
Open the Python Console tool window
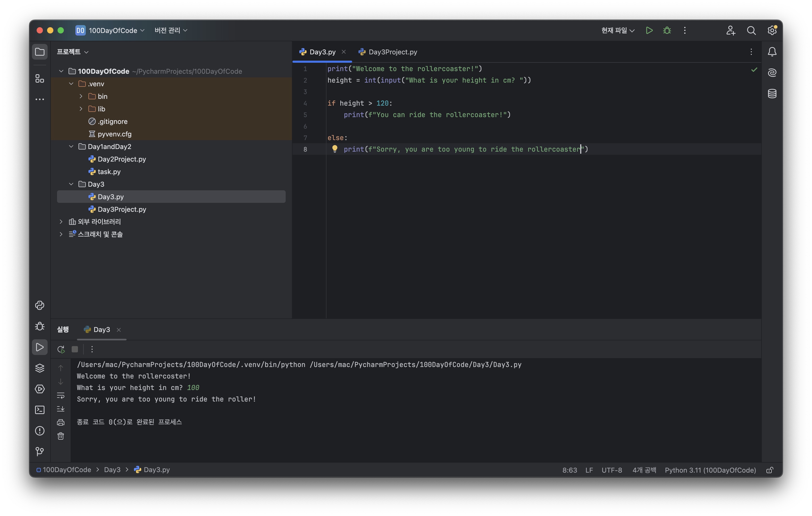40,305
